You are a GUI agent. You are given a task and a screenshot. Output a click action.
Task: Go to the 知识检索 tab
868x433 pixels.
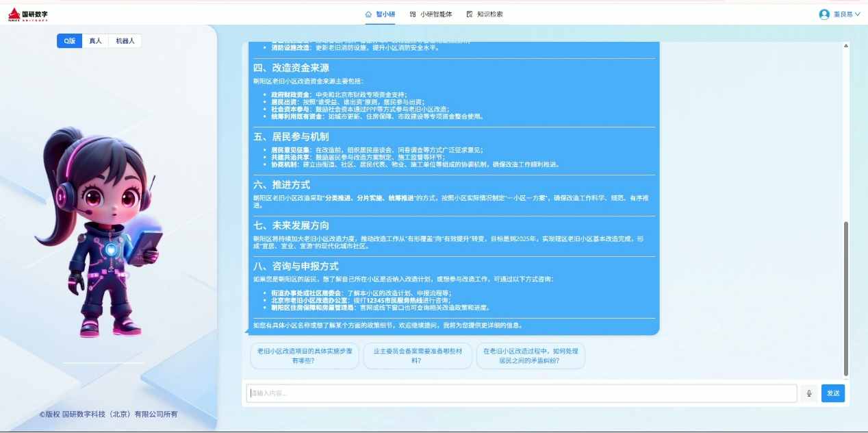pyautogui.click(x=489, y=14)
